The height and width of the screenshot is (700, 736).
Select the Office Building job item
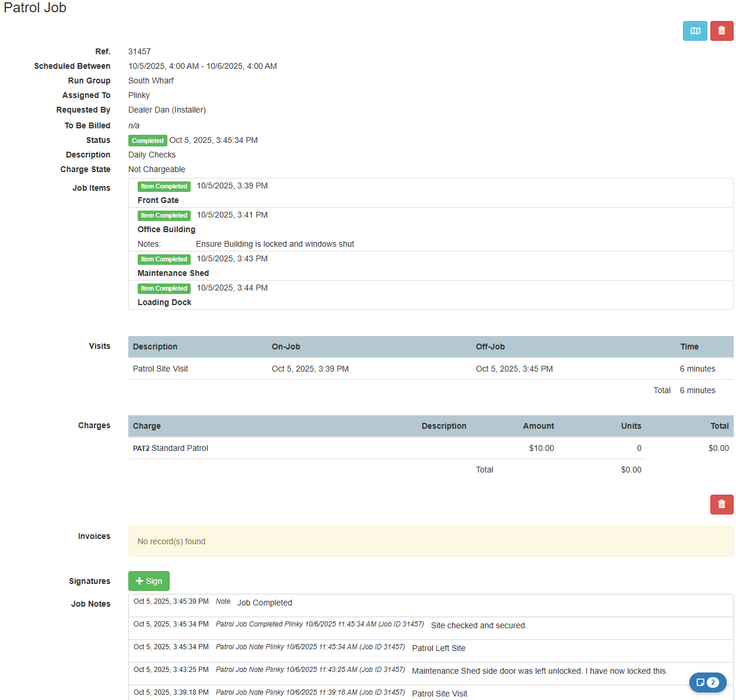point(166,229)
